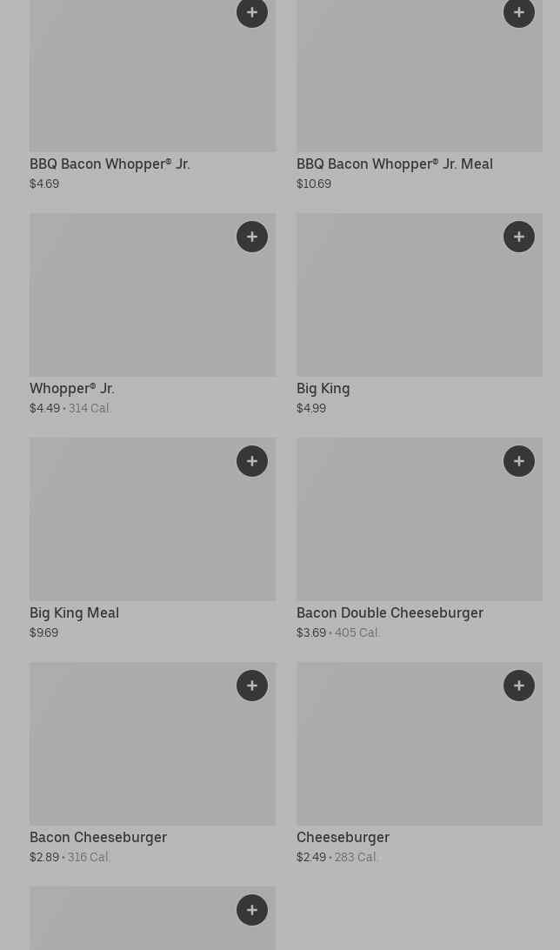Open the BBQ Bacon Whopper Jr. Meal title
The image size is (560, 950).
click(394, 164)
